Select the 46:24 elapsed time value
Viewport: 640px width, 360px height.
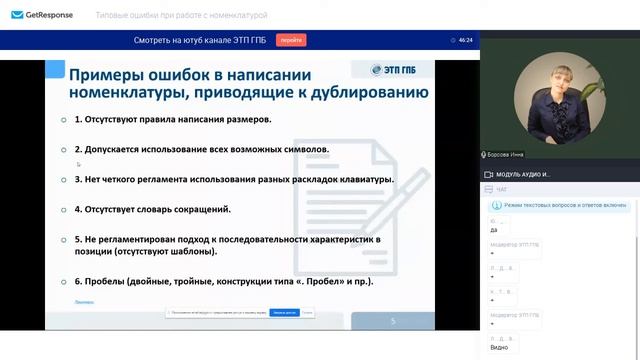[466, 40]
